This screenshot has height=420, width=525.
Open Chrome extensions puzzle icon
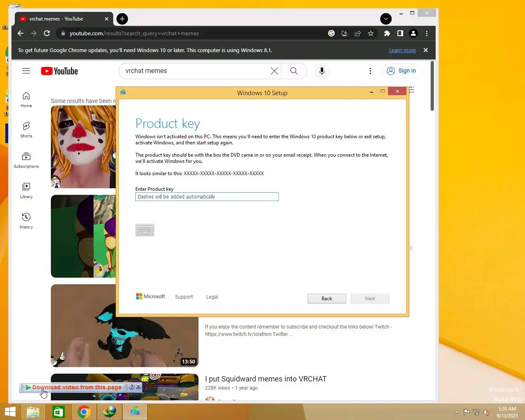point(387,33)
